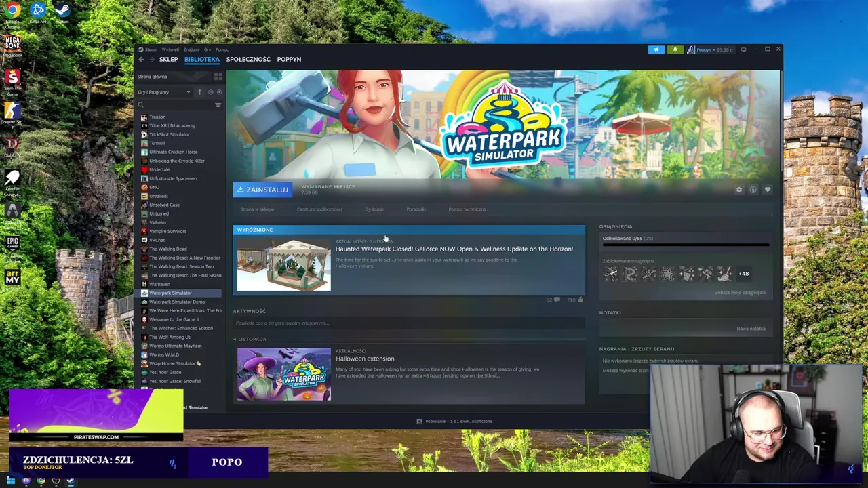
Task: Click the achievements progress bar
Action: coord(686,245)
